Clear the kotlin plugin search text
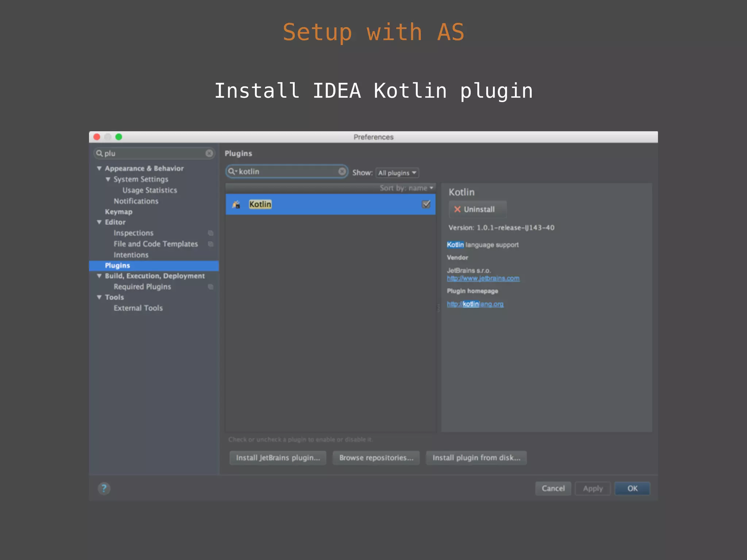 pyautogui.click(x=342, y=171)
